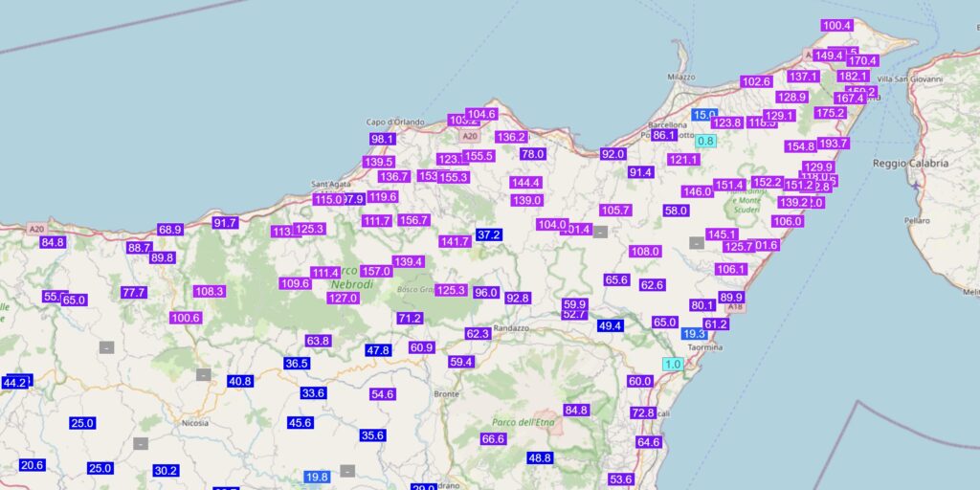
Task: Click the 141.7 station value
Action: point(455,242)
